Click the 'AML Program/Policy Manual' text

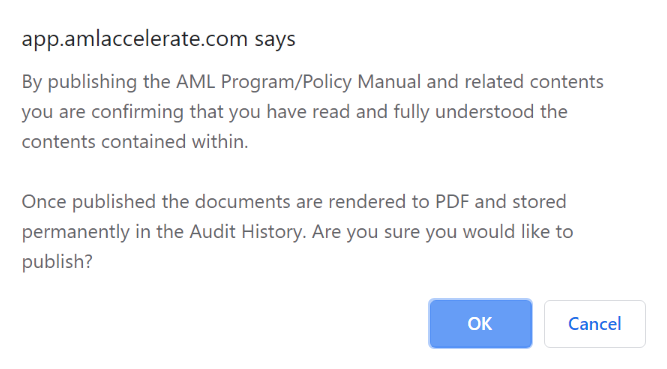click(x=299, y=82)
